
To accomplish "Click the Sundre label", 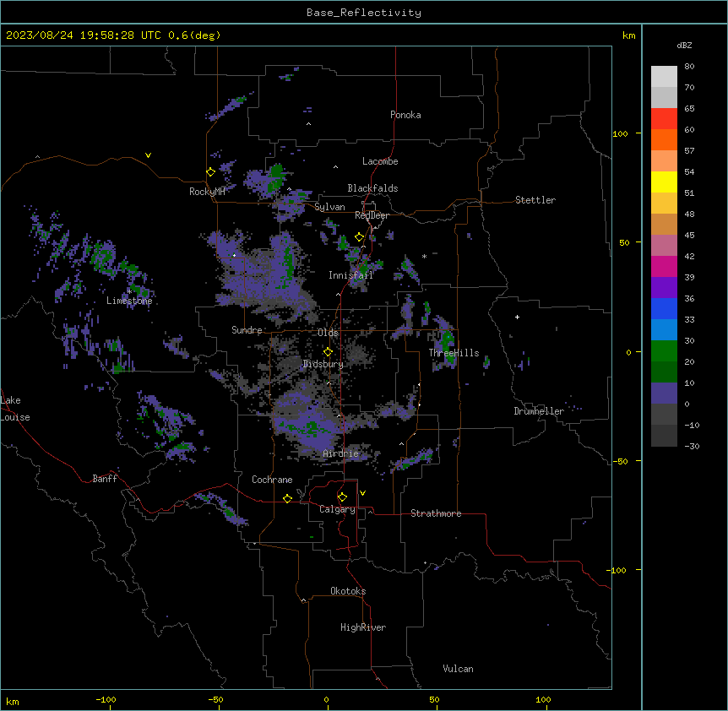I will 247,330.
